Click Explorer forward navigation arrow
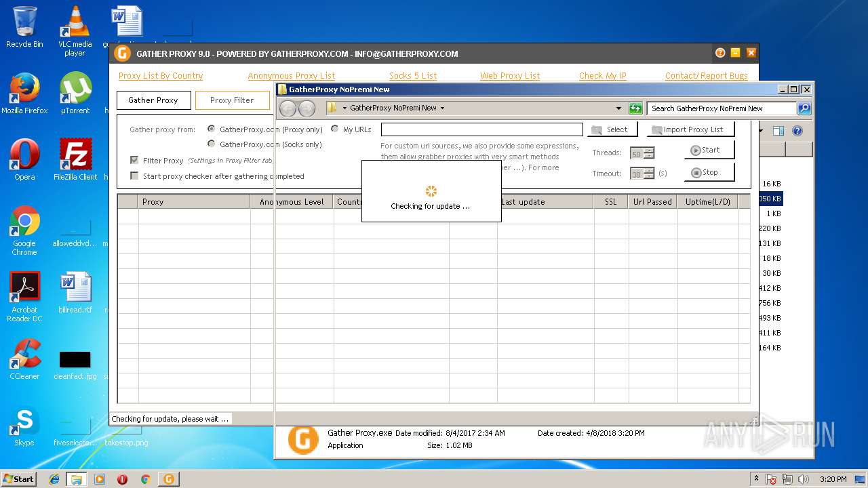 pos(307,108)
